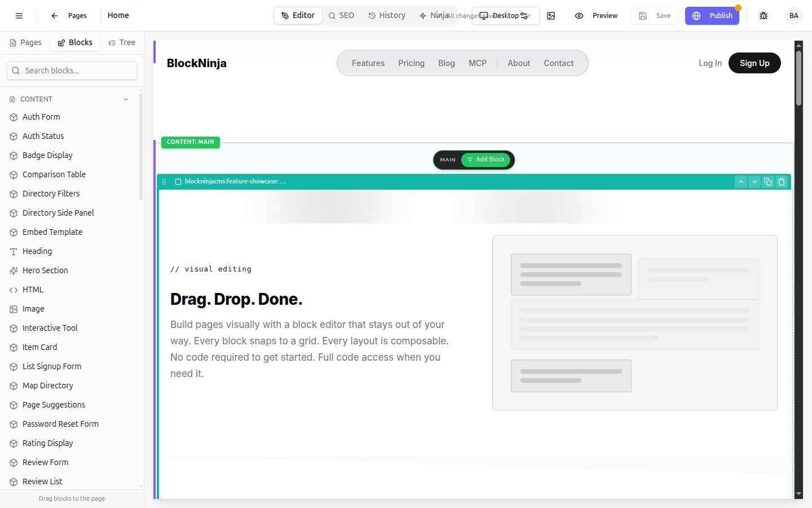The width and height of the screenshot is (812, 508).
Task: Select Directory Filters block
Action: (71, 194)
